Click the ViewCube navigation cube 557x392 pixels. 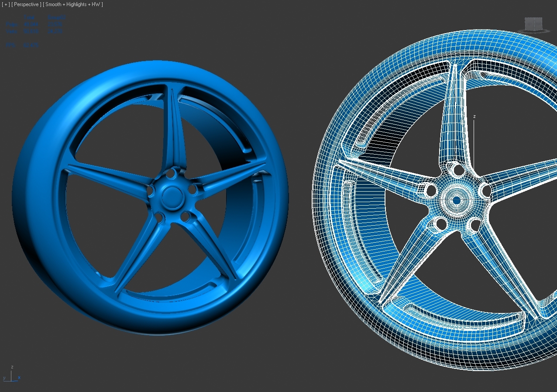point(533,23)
